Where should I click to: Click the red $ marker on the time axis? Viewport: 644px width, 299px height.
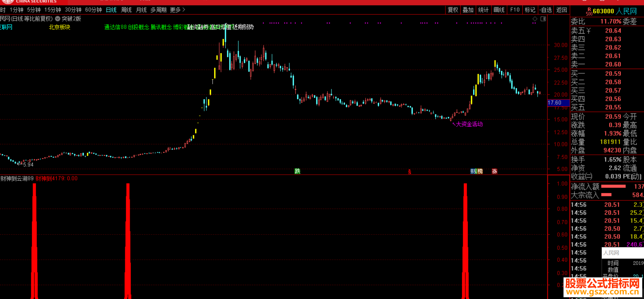[410, 172]
